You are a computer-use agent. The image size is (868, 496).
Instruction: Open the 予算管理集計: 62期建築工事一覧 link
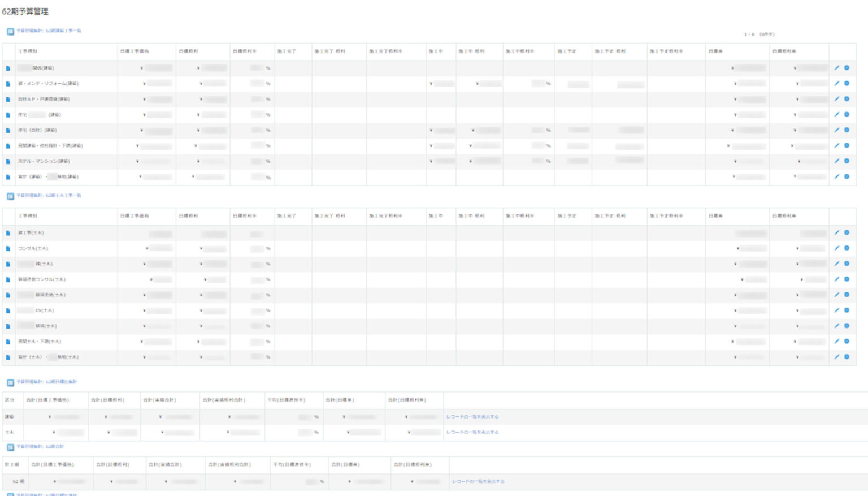click(49, 31)
